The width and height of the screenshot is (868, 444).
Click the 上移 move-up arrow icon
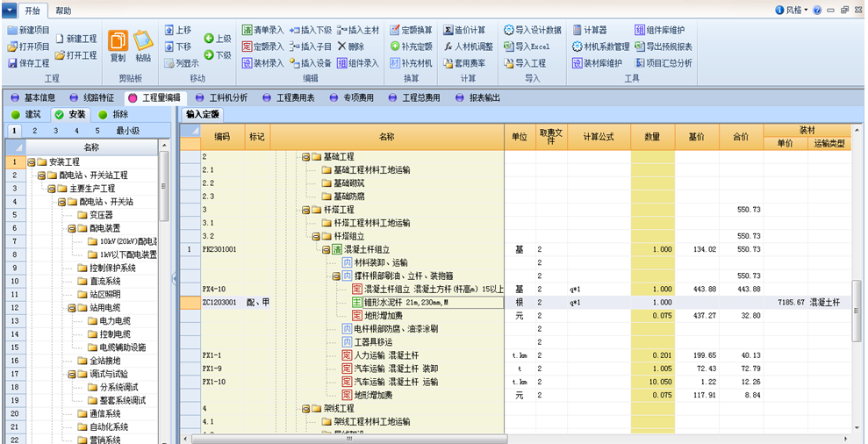pyautogui.click(x=169, y=30)
